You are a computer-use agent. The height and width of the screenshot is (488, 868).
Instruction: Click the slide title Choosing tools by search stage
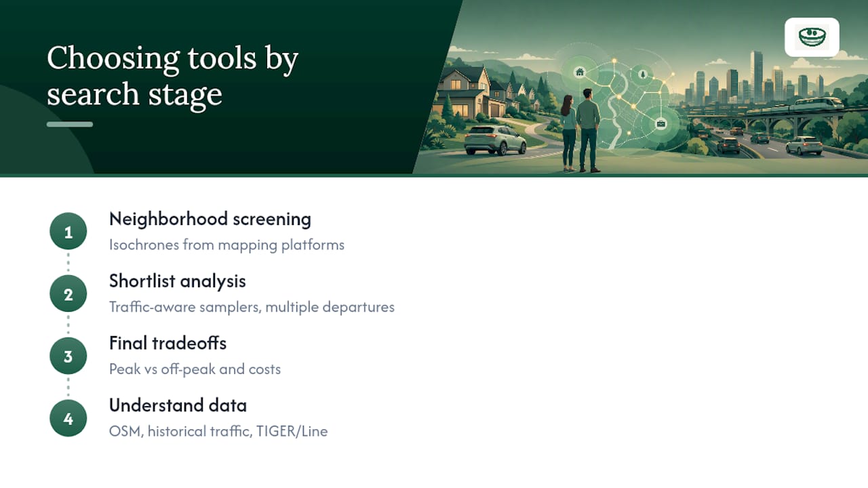click(172, 76)
